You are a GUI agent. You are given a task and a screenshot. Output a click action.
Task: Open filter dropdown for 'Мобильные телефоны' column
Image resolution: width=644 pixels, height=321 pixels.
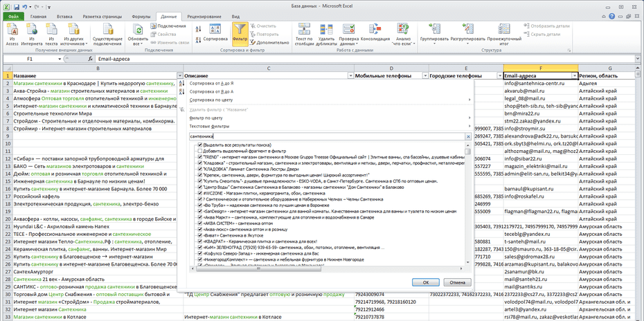(424, 76)
